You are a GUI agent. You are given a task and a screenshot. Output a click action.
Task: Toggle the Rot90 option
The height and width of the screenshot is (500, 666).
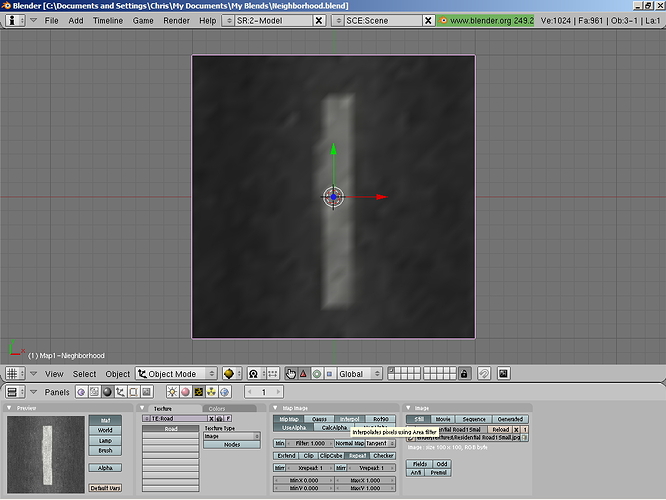[x=380, y=419]
